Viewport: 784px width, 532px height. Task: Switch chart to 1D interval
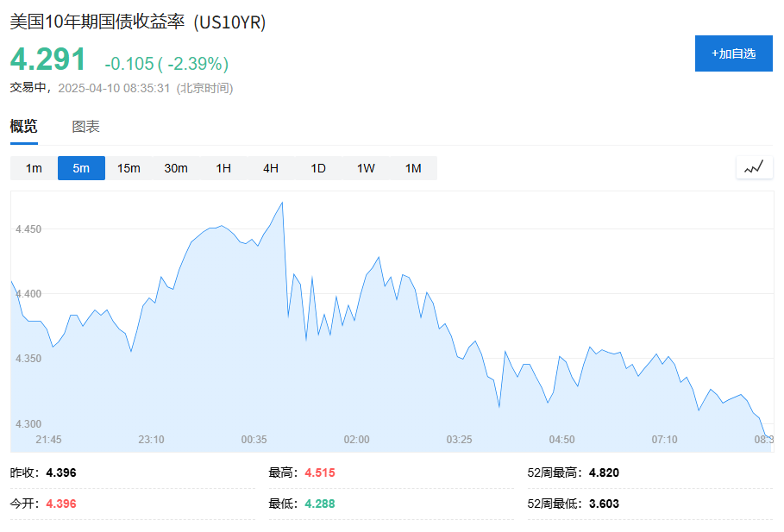318,168
